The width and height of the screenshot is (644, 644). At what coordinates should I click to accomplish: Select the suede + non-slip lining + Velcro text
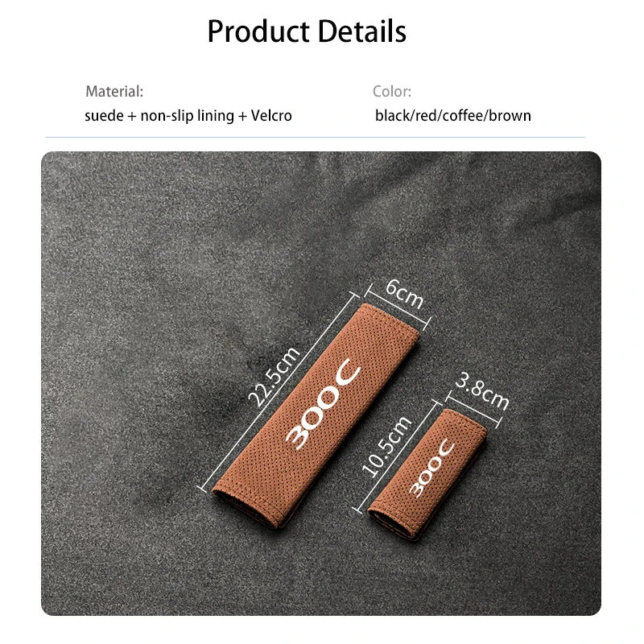click(188, 116)
